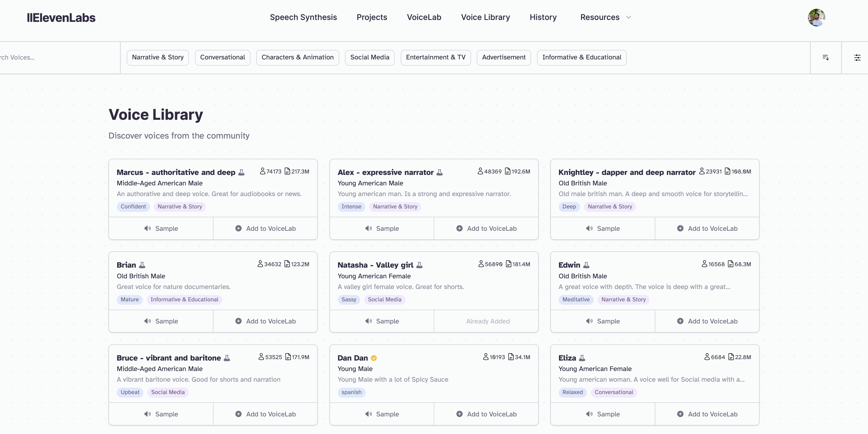Toggle the Advertisement category filter
Screen dimensions: 868x434
click(x=503, y=57)
